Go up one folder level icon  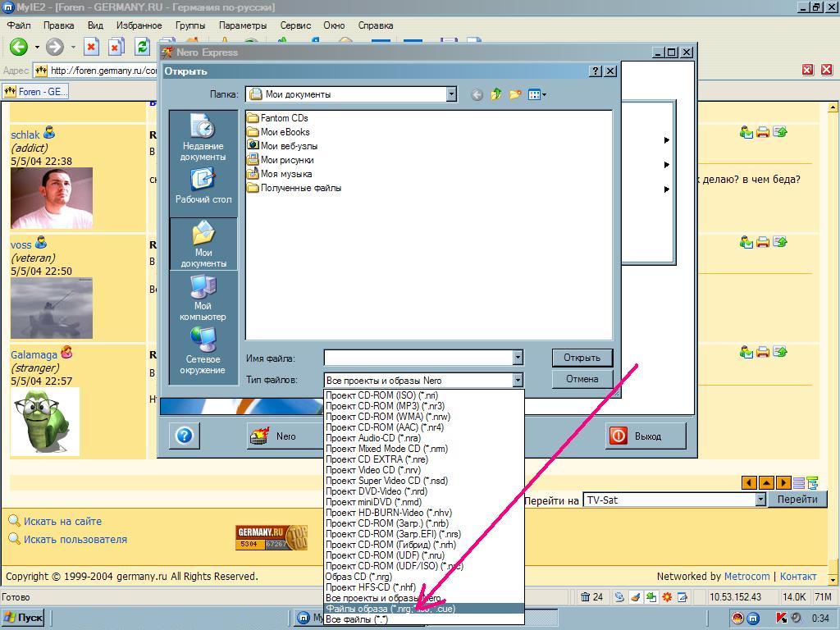pos(496,94)
